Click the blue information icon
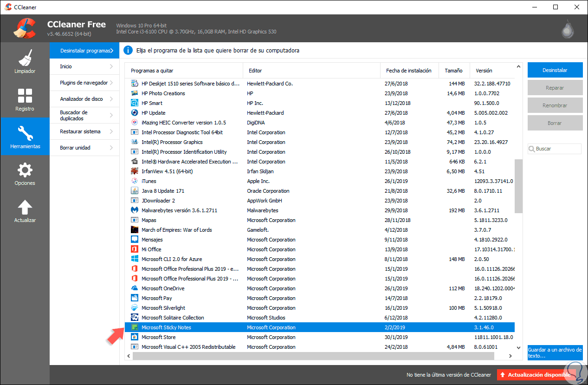The height and width of the screenshot is (385, 588). [x=128, y=50]
